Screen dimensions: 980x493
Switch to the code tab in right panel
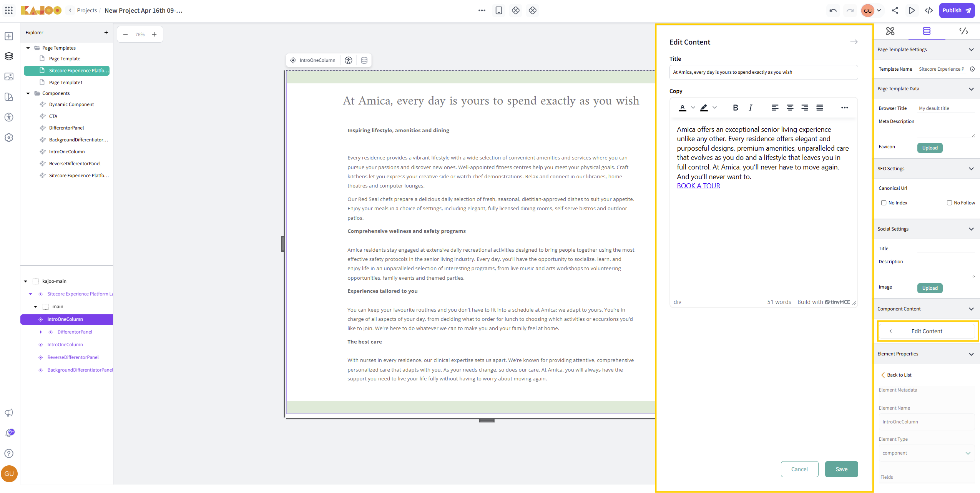(x=963, y=31)
